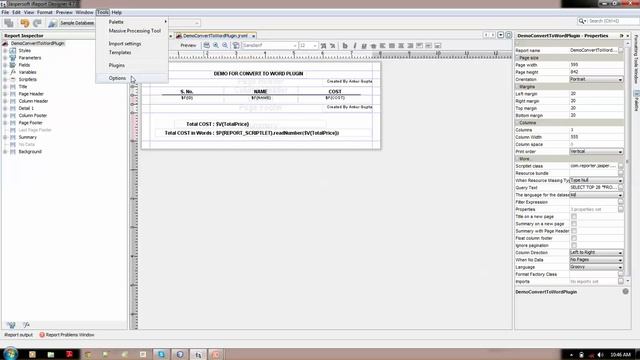Open the Plugins entry in Tools menu
This screenshot has width=640, height=360.
(x=117, y=65)
